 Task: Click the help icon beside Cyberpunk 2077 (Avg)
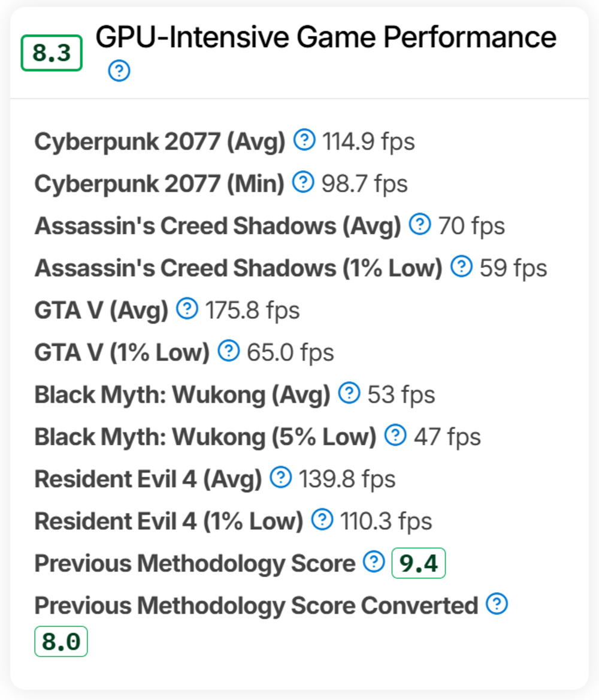click(304, 141)
